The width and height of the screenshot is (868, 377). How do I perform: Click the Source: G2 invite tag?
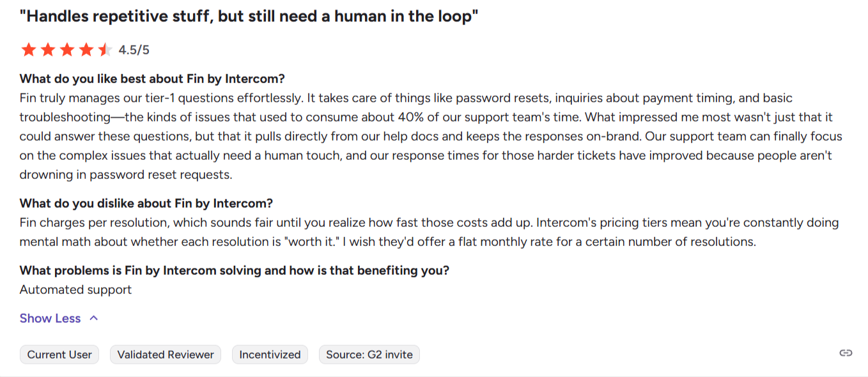point(369,354)
